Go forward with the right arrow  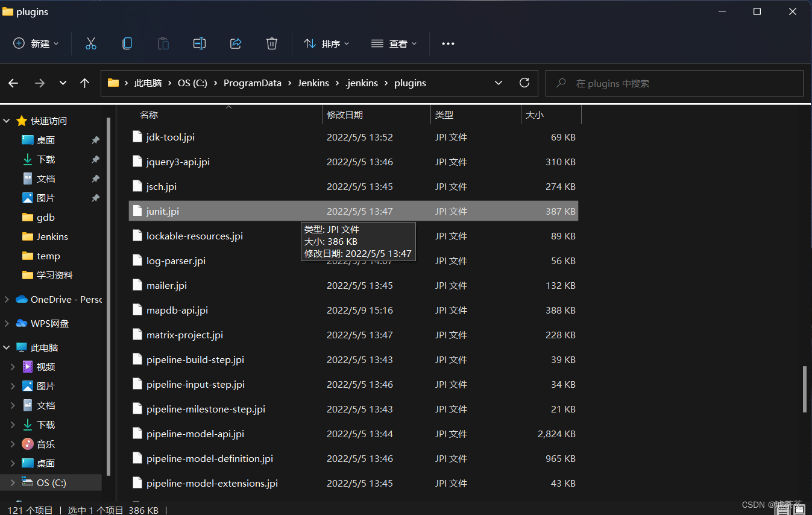click(40, 83)
